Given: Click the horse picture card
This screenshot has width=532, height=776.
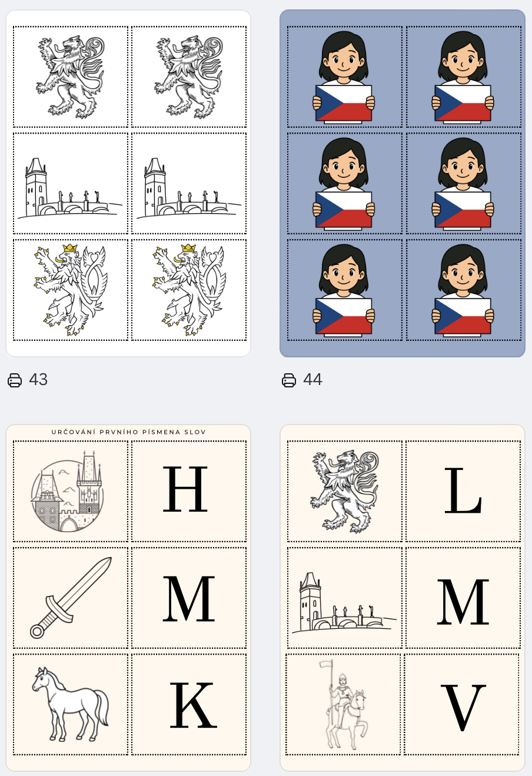Looking at the screenshot, I should tap(71, 704).
